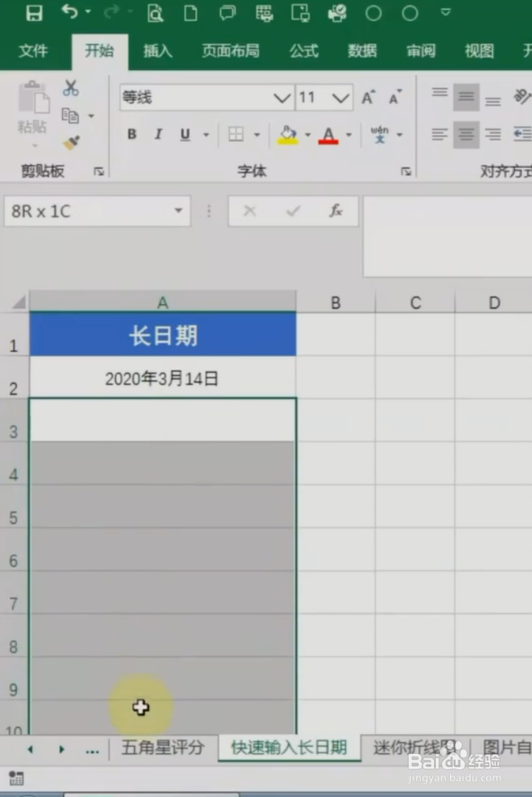Viewport: 532px width, 797px height.
Task: Expand the 粘贴 paste options arrow
Action: click(x=34, y=146)
